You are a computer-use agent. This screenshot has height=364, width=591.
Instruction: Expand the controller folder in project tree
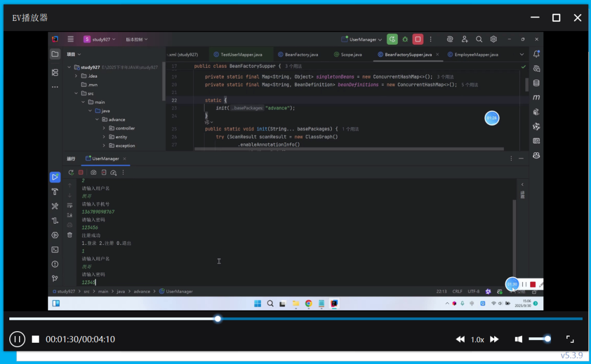tap(104, 128)
